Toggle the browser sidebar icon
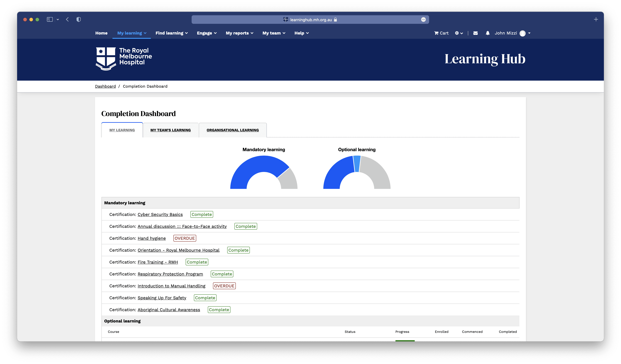This screenshot has width=621, height=364. [x=50, y=19]
